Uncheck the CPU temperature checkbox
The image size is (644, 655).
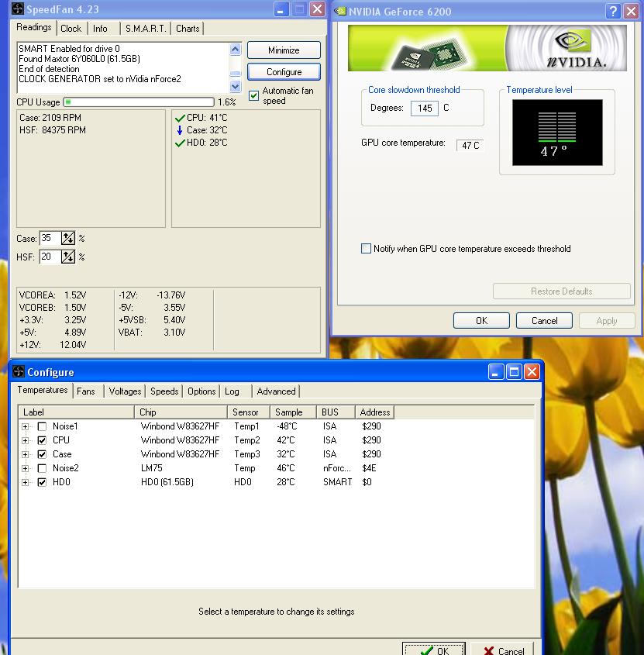click(42, 440)
